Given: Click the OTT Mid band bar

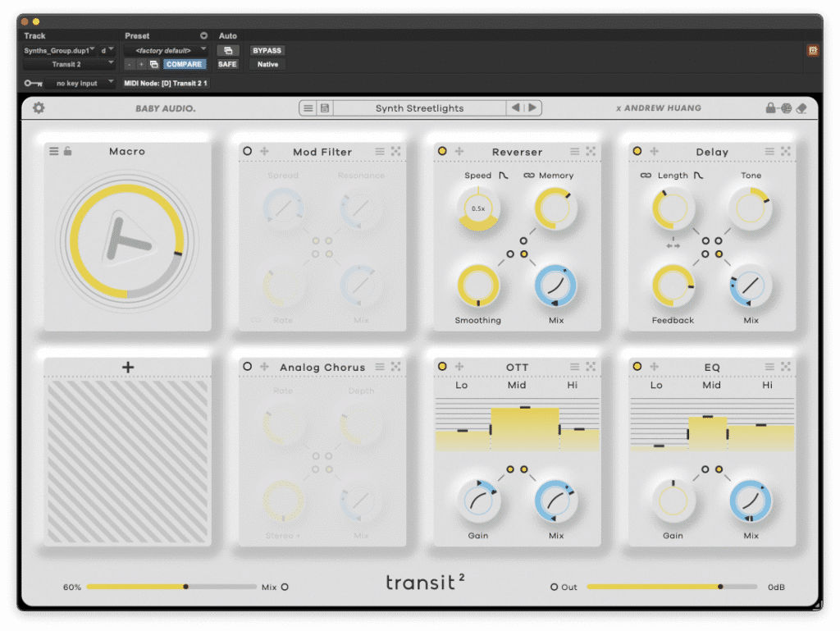Looking at the screenshot, I should (525, 428).
